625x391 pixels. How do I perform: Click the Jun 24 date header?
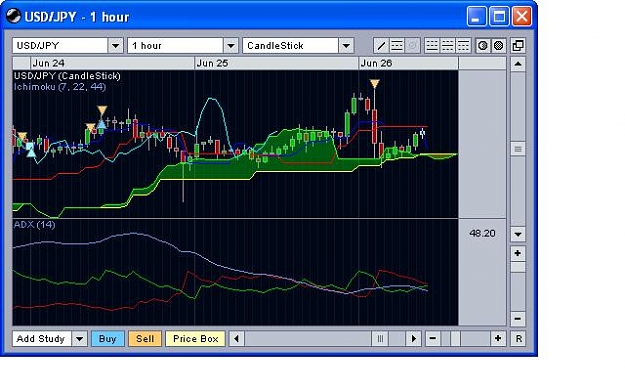click(x=49, y=63)
